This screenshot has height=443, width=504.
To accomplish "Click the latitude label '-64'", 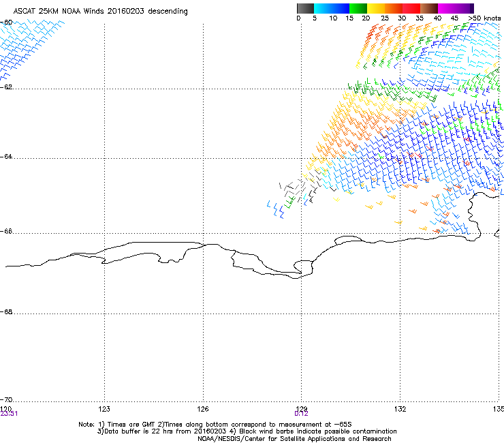I will pyautogui.click(x=6, y=157).
